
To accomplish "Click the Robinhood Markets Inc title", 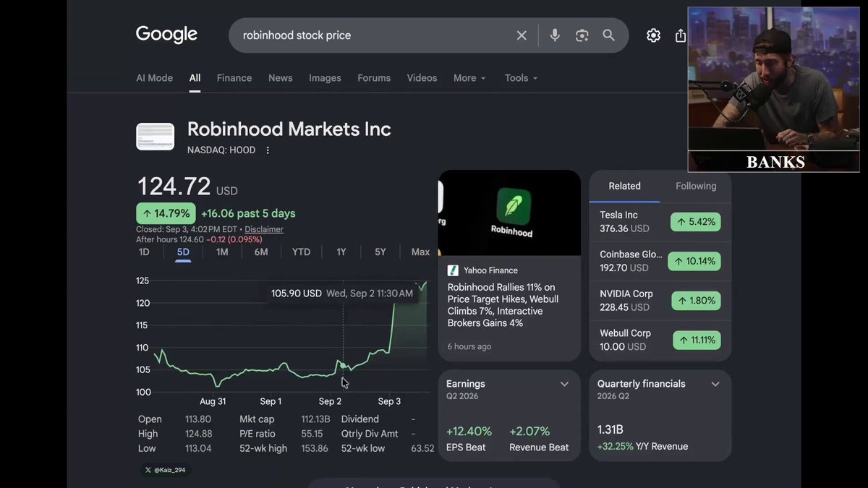I will 289,129.
